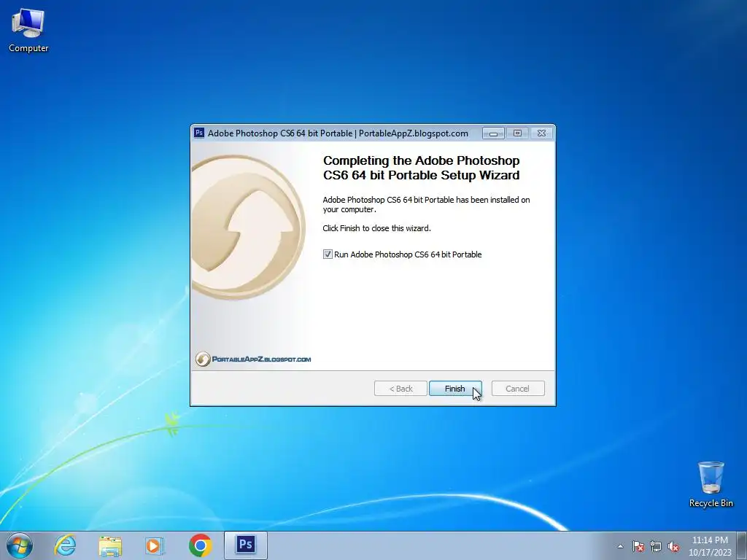Show hidden system tray icons

[620, 546]
